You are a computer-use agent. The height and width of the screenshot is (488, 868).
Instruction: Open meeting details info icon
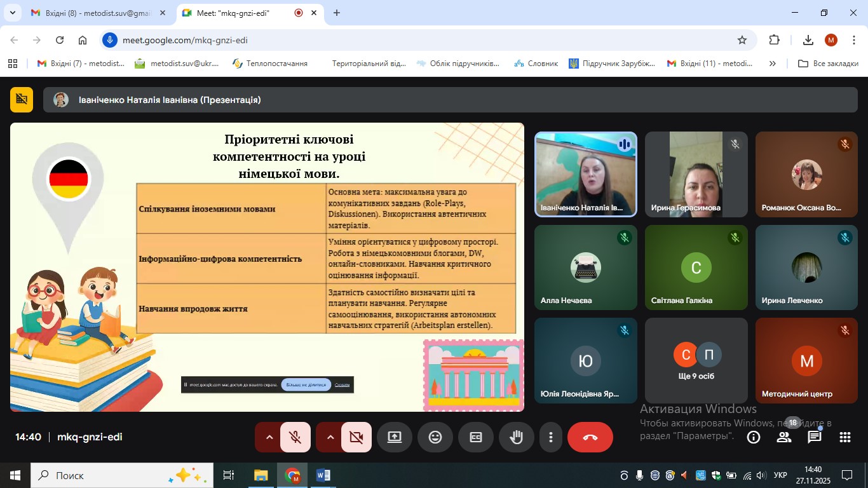pos(754,437)
